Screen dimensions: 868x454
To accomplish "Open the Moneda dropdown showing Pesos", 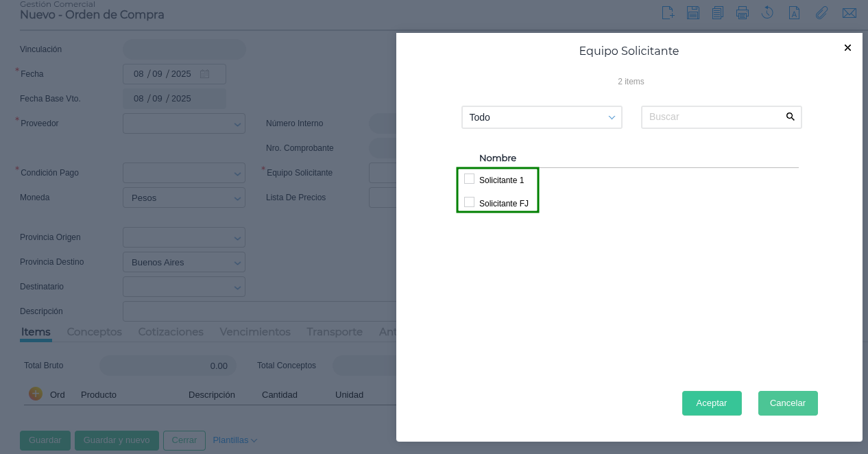I will click(184, 198).
